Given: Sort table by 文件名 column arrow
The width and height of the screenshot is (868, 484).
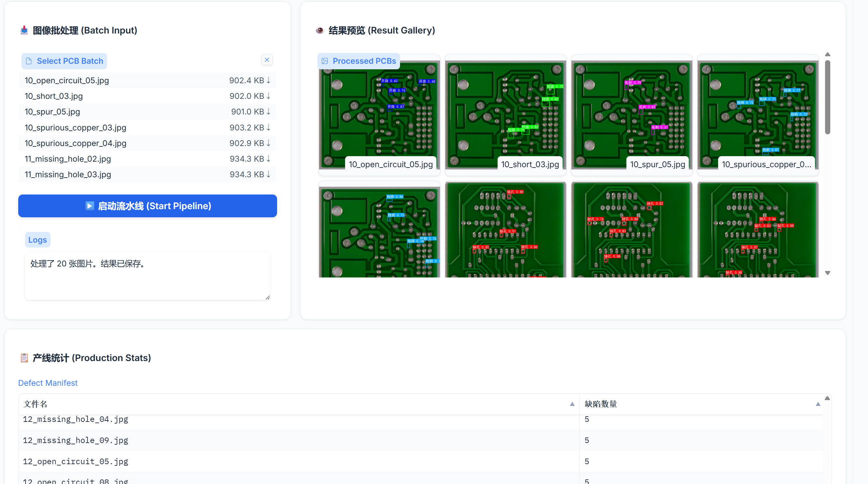Looking at the screenshot, I should pyautogui.click(x=572, y=404).
